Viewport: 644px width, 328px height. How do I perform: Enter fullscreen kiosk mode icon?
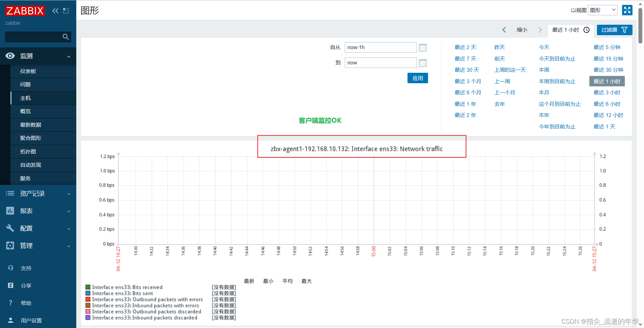point(627,10)
